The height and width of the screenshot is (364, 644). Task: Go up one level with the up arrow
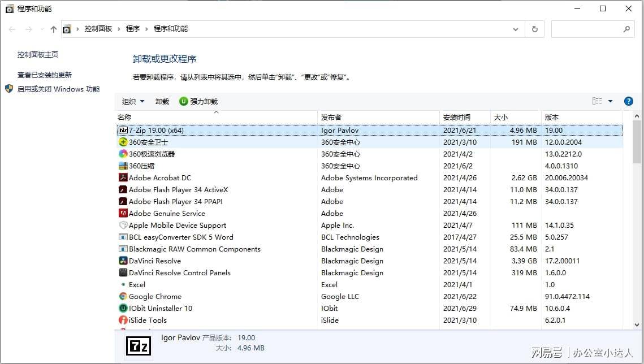pos(53,29)
